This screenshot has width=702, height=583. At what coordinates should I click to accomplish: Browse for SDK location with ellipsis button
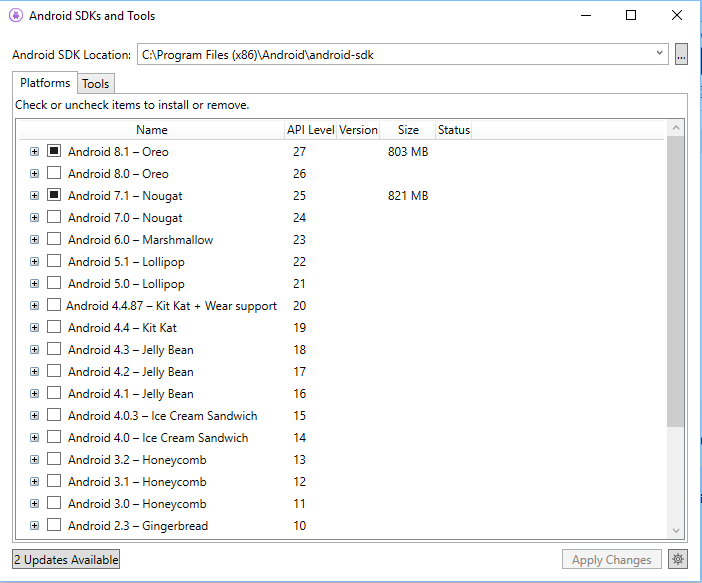(x=681, y=55)
